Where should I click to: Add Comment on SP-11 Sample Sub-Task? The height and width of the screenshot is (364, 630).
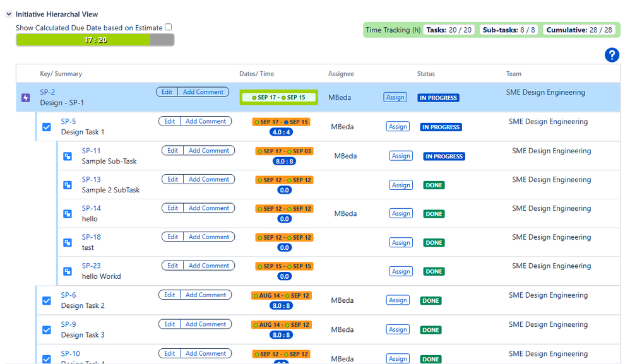[209, 151]
